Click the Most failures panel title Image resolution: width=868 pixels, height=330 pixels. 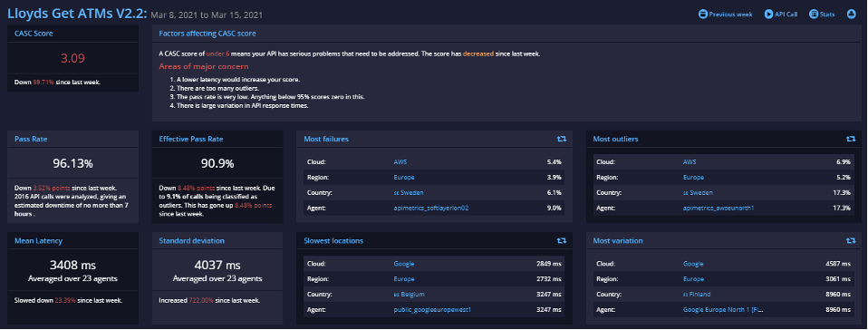pyautogui.click(x=326, y=139)
